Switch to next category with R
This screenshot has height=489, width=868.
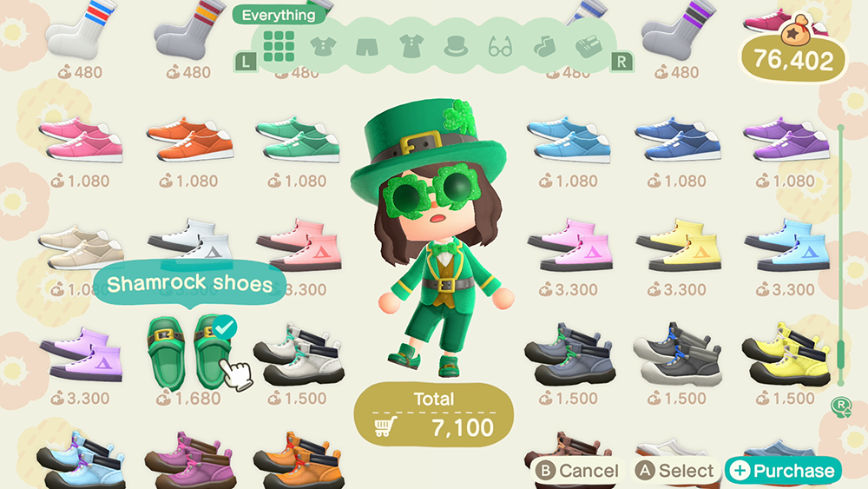621,61
